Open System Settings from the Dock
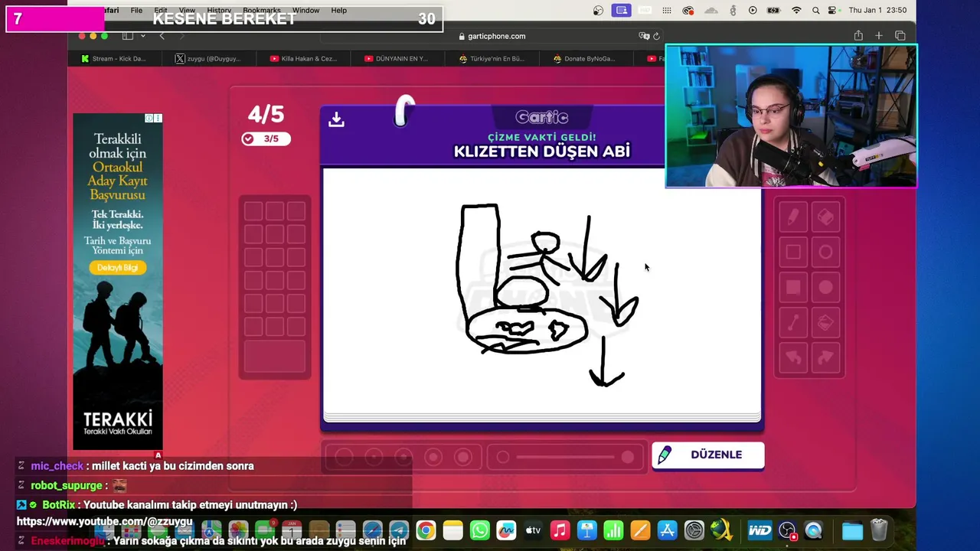This screenshot has width=980, height=551. coord(694,530)
